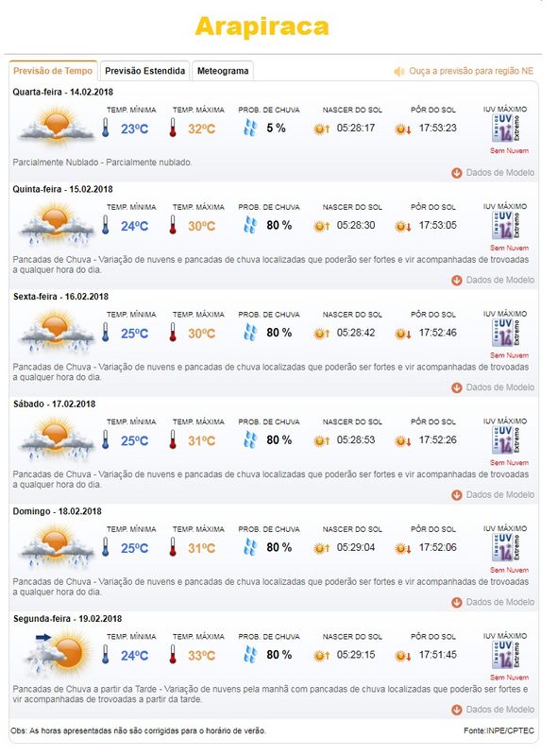Select the afternoon showers icon for Segunda-feira 19.02.2018

(58, 654)
